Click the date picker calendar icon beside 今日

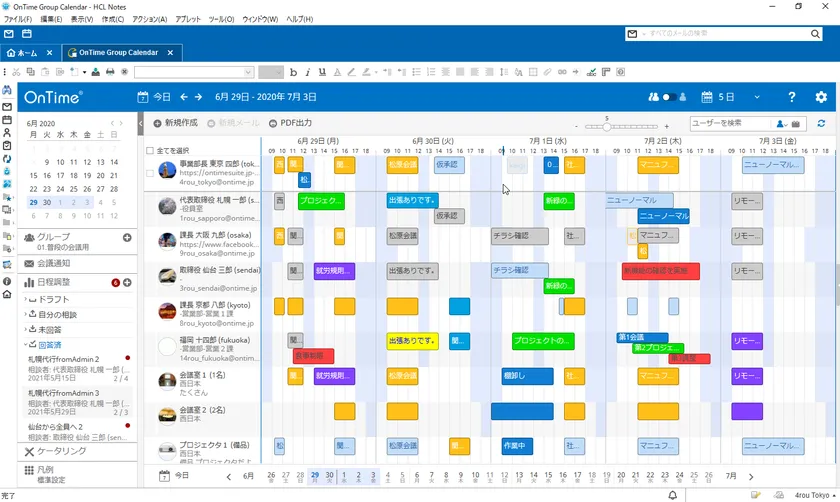pyautogui.click(x=142, y=97)
